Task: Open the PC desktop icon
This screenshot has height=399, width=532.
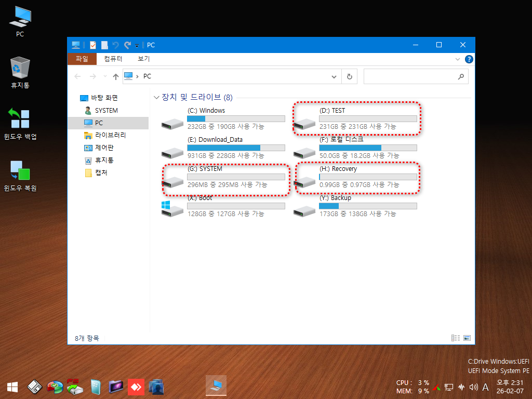Action: pyautogui.click(x=20, y=21)
